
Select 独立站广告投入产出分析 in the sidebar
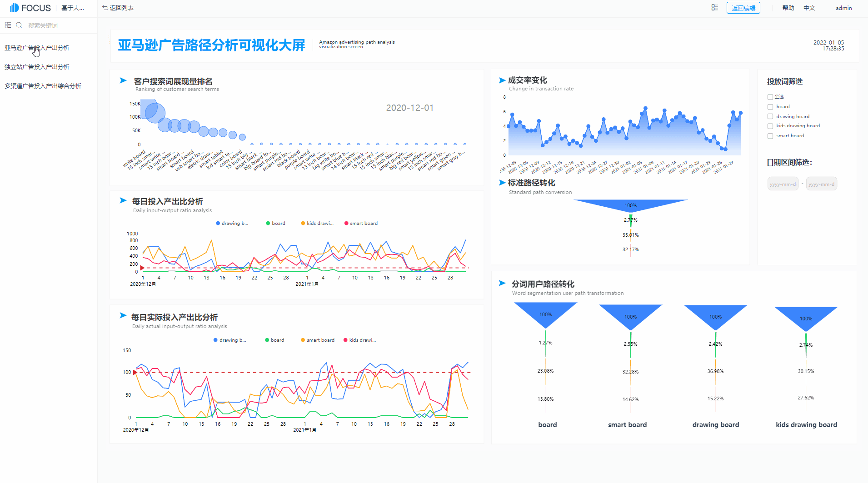click(36, 66)
